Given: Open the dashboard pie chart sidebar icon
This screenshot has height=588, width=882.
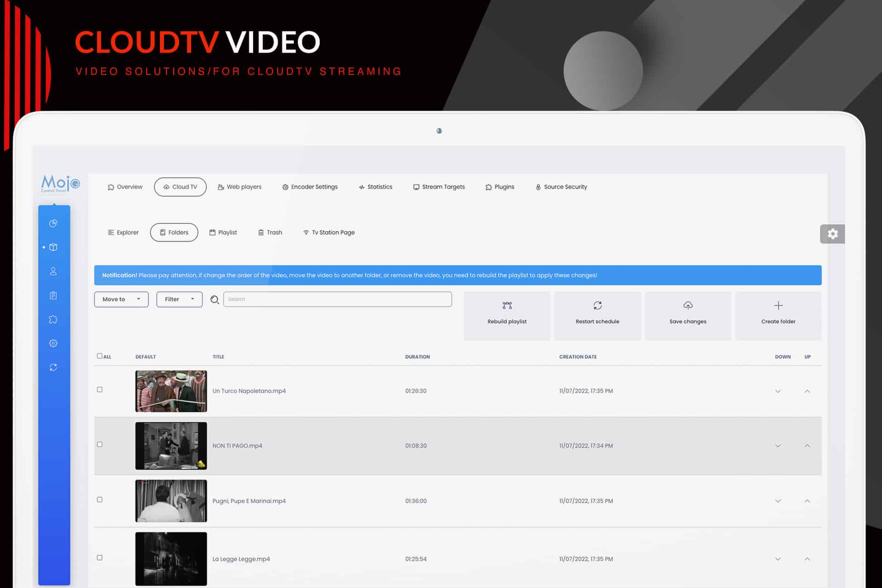Looking at the screenshot, I should (x=53, y=223).
